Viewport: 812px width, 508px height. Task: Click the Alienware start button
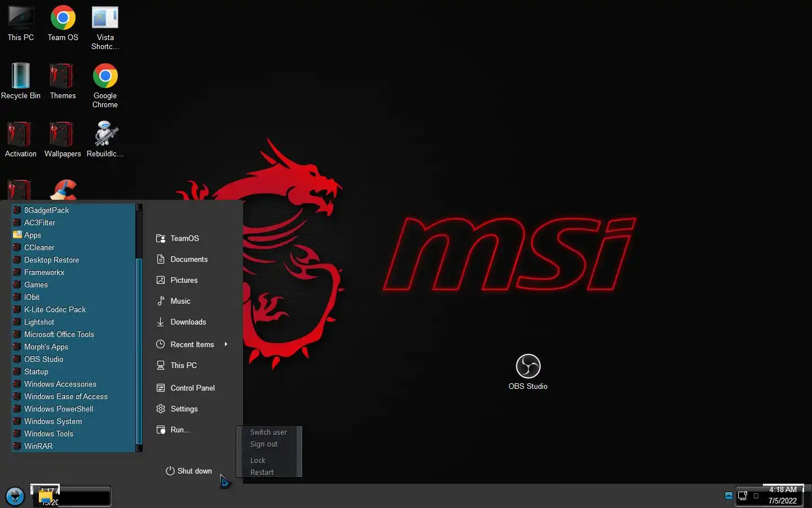coord(15,497)
